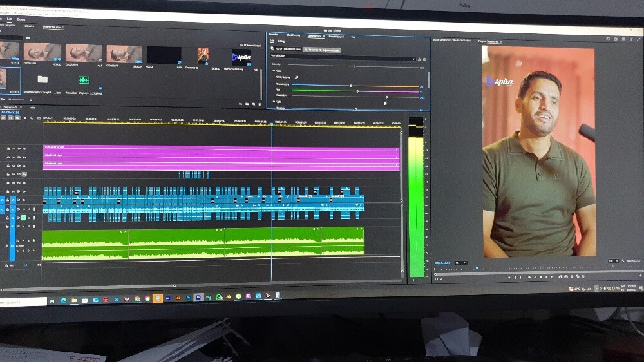This screenshot has width=644, height=362.
Task: Solo audio track A1
Action: (x=29, y=209)
